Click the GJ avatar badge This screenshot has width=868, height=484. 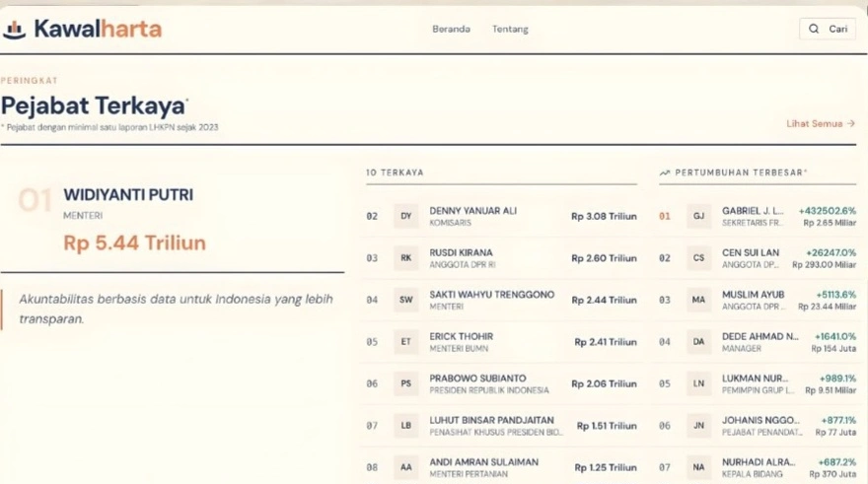tap(698, 216)
